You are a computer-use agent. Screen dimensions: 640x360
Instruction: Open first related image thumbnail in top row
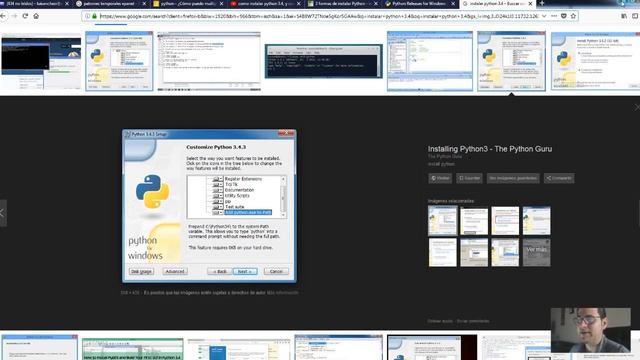coord(442,221)
